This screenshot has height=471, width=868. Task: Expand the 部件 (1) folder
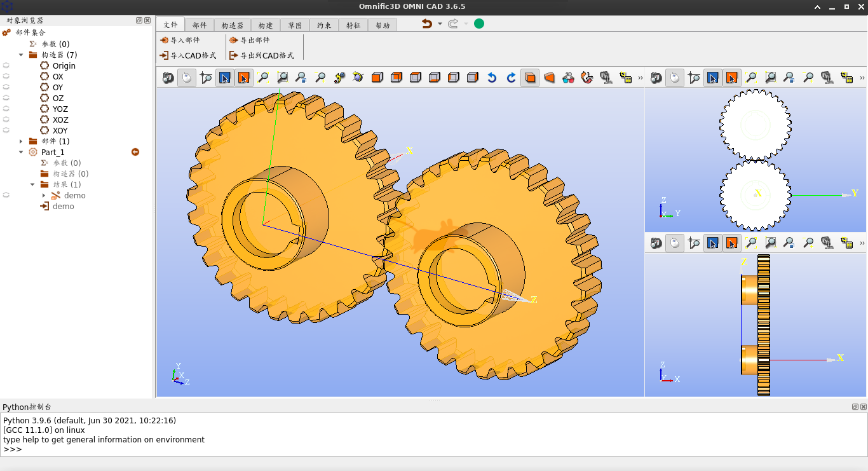(x=21, y=141)
